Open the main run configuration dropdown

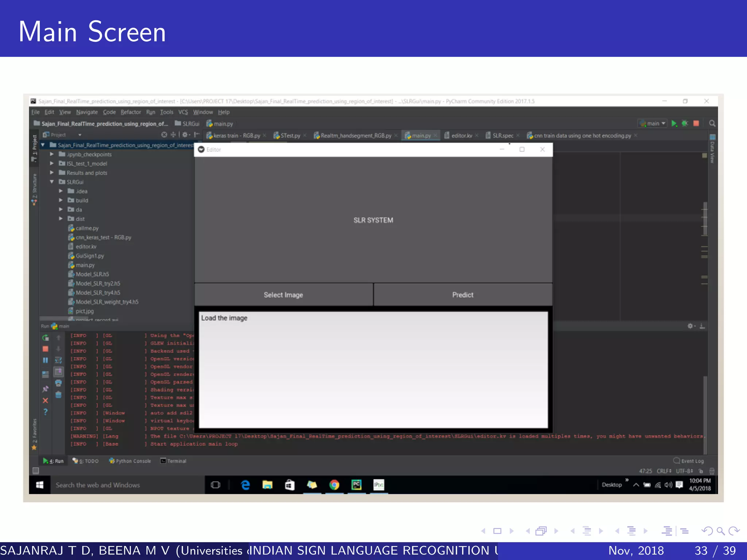tap(654, 124)
